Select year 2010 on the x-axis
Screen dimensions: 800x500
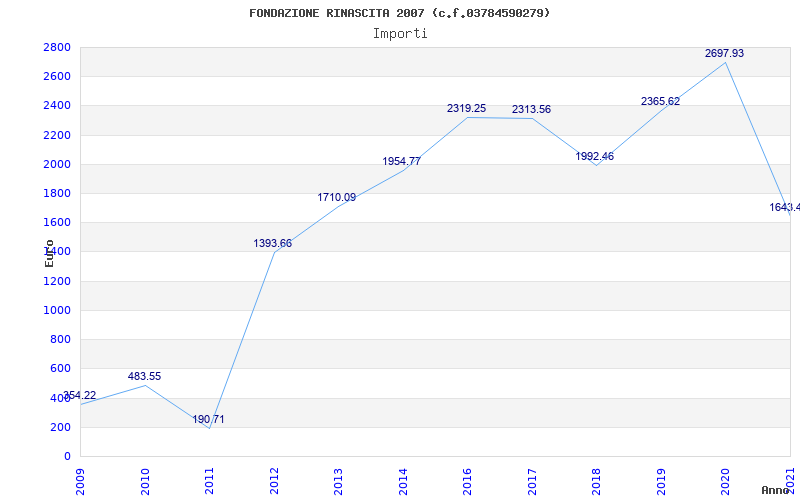tap(145, 481)
